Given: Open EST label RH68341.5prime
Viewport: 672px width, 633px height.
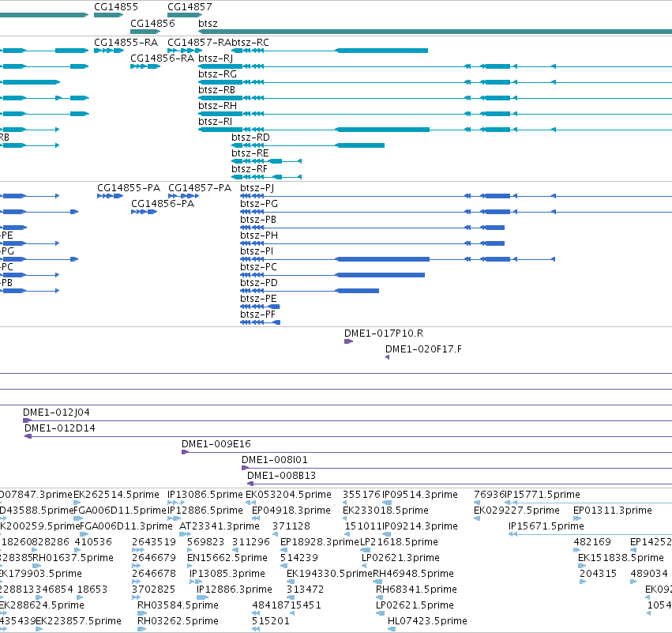Looking at the screenshot, I should pyautogui.click(x=416, y=590).
